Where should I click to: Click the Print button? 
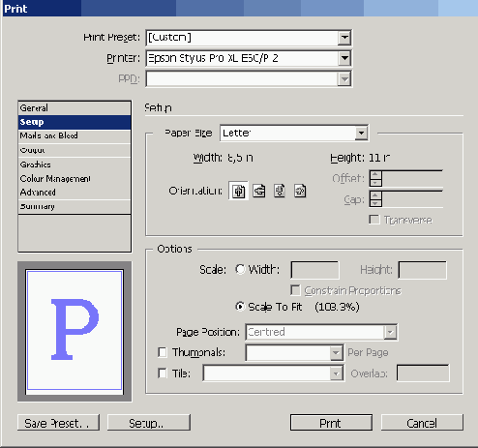331,423
